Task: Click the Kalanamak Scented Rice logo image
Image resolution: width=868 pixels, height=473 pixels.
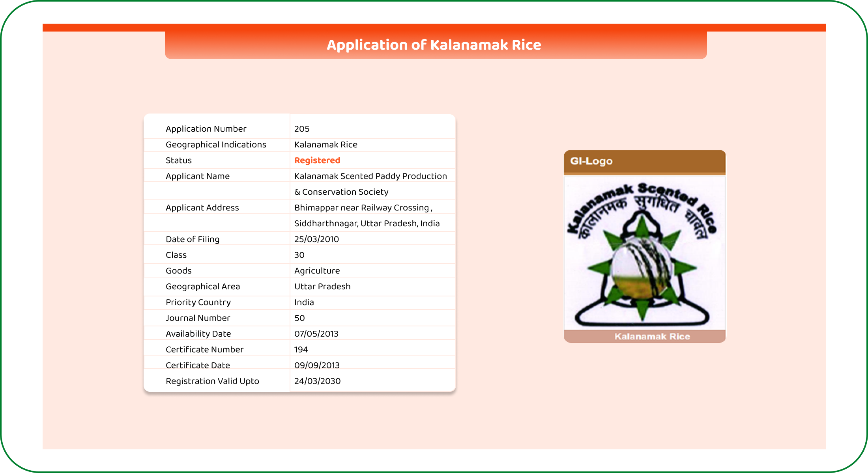Action: (645, 253)
